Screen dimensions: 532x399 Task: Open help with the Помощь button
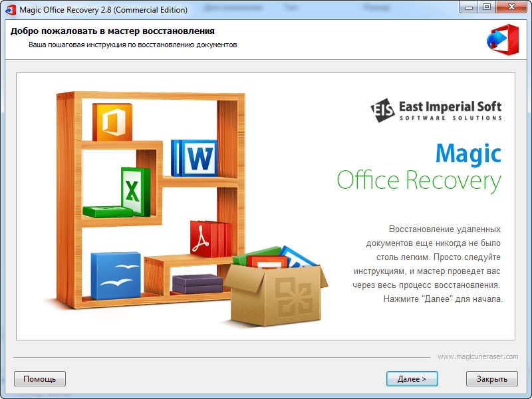(40, 378)
